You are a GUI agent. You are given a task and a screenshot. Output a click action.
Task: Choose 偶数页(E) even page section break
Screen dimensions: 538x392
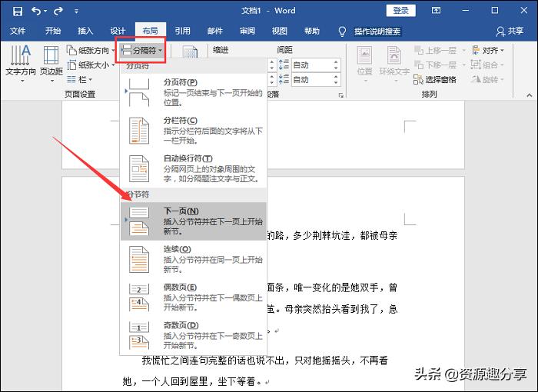click(x=193, y=297)
